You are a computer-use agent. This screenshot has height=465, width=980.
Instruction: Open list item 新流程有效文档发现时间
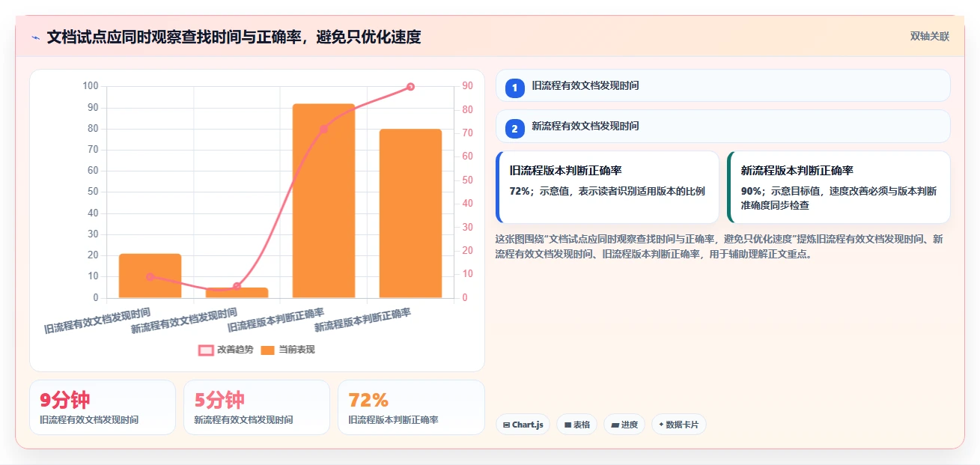tap(722, 126)
